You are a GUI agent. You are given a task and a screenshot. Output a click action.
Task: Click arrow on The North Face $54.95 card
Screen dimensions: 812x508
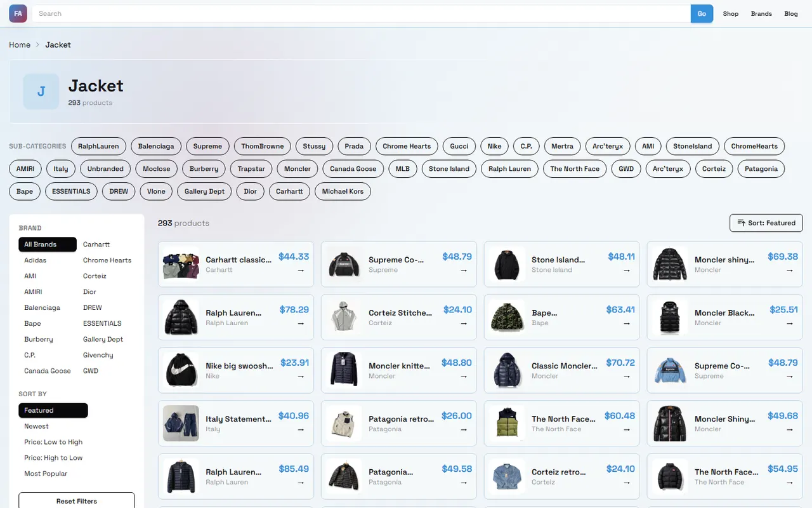(790, 483)
